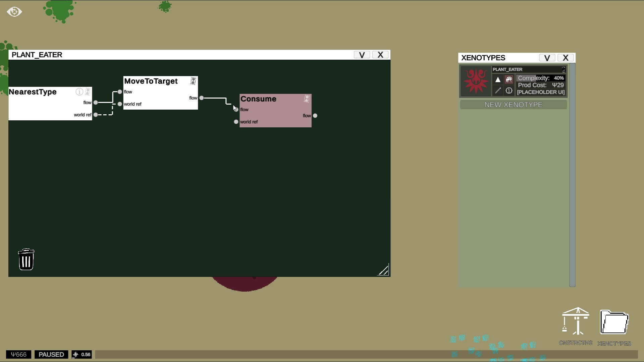
Task: Click the Consume world ref input port
Action: [x=236, y=122]
